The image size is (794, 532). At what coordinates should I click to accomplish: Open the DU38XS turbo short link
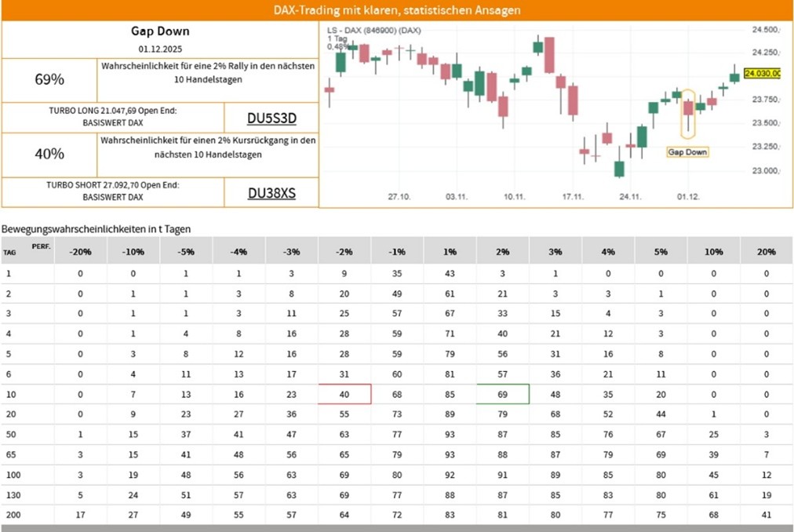point(271,193)
